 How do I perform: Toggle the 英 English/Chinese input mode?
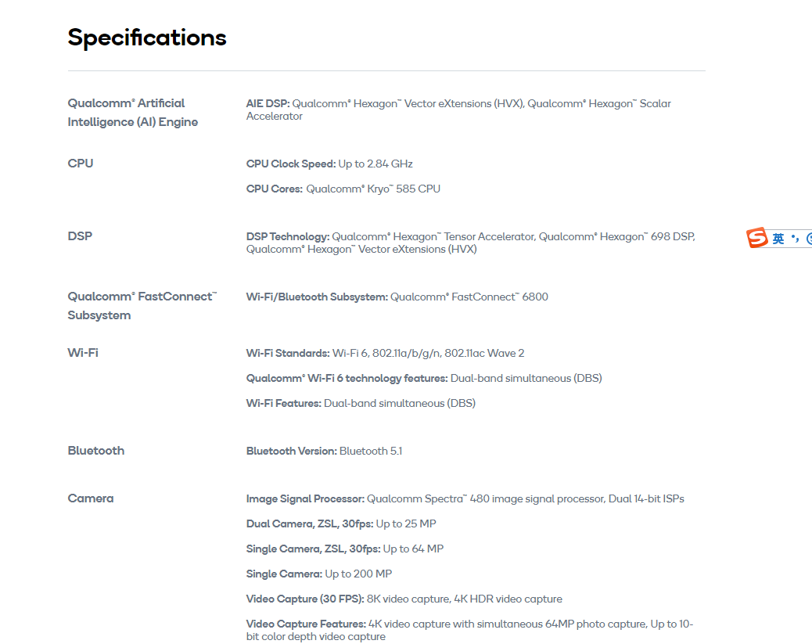point(778,239)
